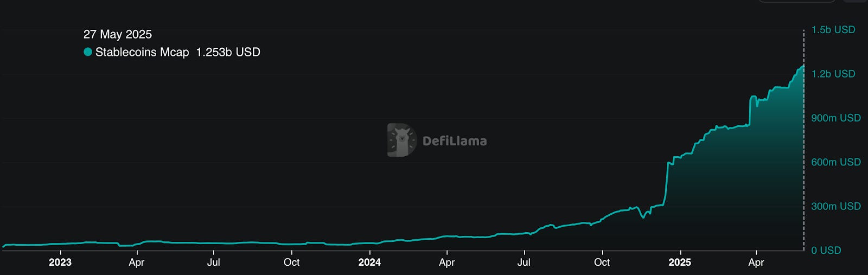
Task: Click the '0 USD' y-axis label
Action: 826,251
